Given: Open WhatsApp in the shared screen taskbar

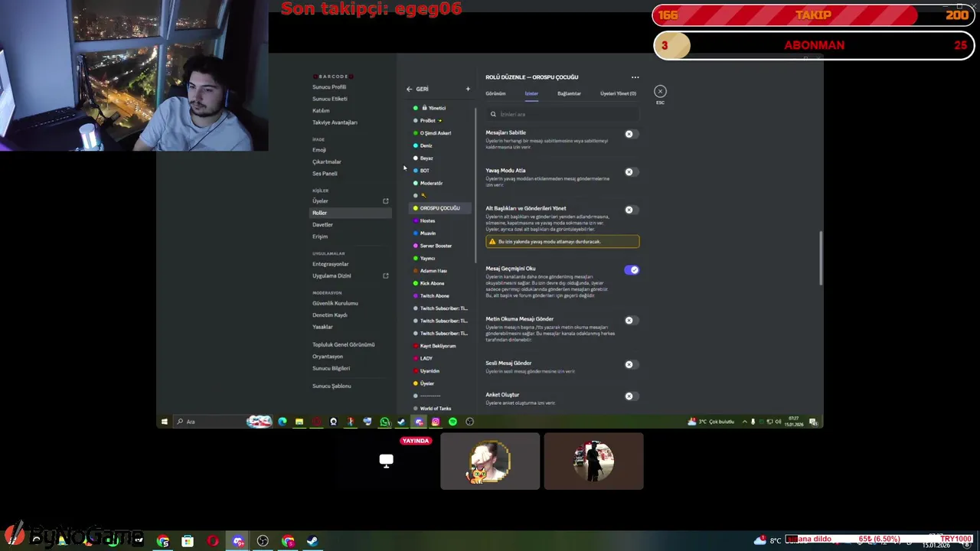Looking at the screenshot, I should [384, 422].
